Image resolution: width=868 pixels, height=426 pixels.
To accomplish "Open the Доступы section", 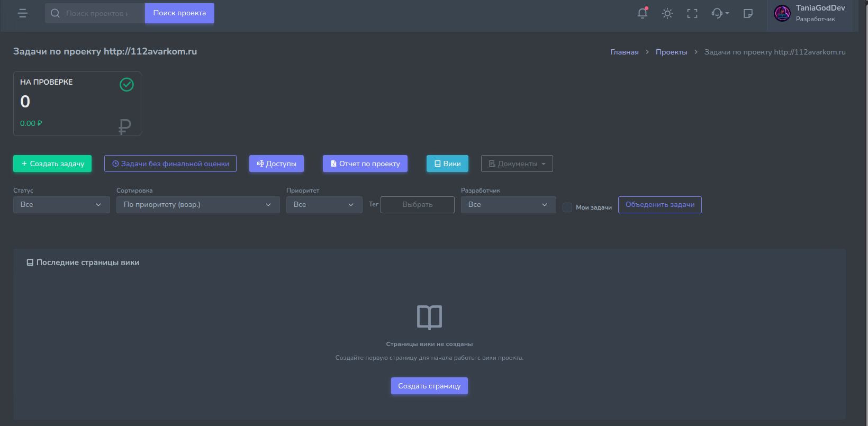I will pyautogui.click(x=276, y=164).
